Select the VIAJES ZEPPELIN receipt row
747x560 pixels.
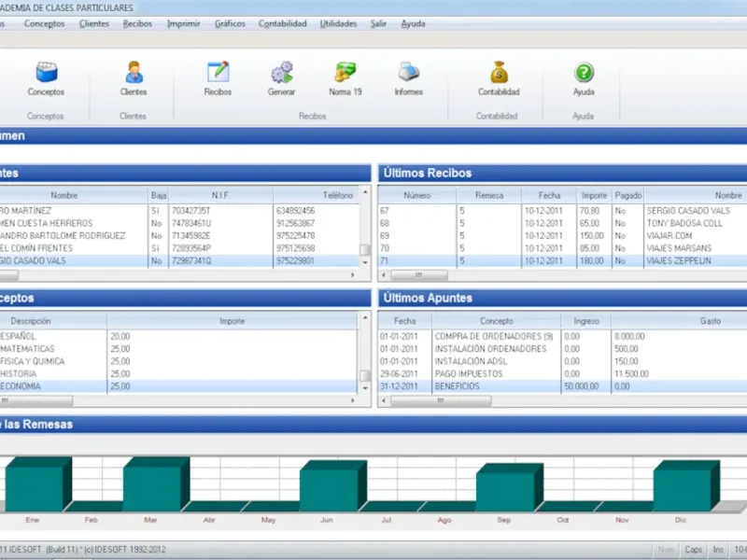tap(563, 261)
